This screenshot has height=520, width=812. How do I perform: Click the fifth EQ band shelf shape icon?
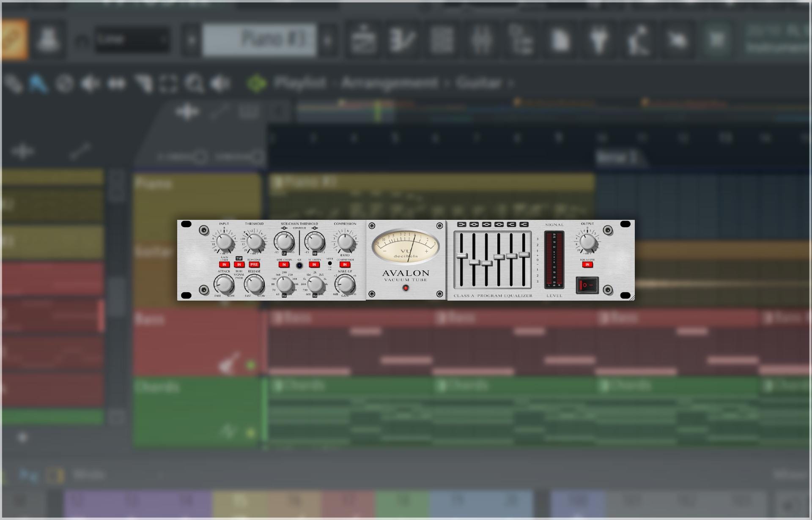(x=512, y=224)
